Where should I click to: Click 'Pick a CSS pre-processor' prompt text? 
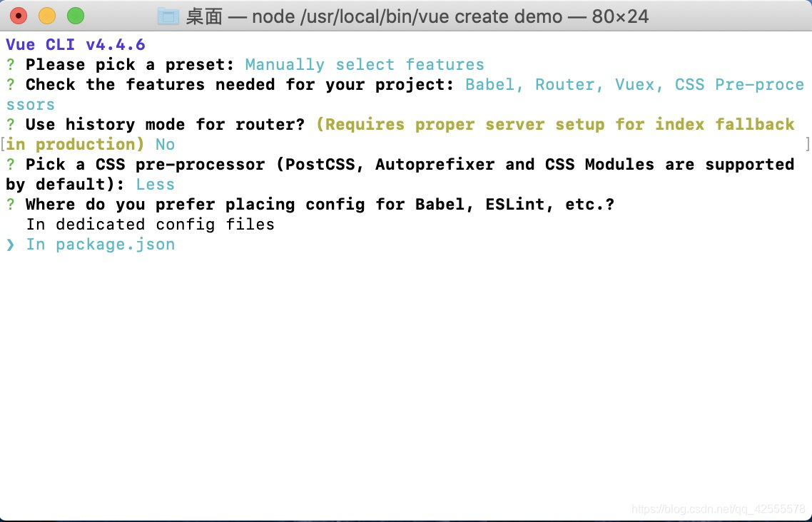pyautogui.click(x=145, y=165)
